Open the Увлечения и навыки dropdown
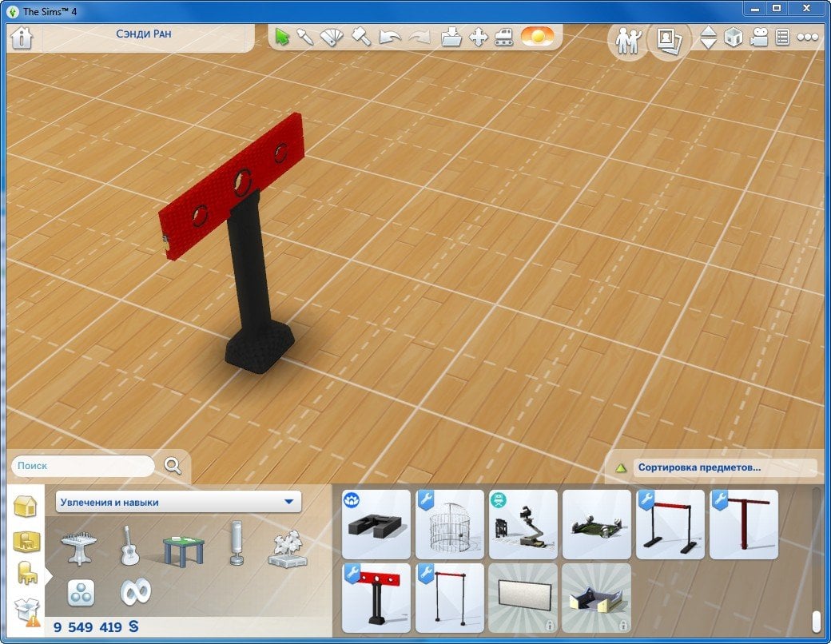This screenshot has width=831, height=644. pos(178,502)
